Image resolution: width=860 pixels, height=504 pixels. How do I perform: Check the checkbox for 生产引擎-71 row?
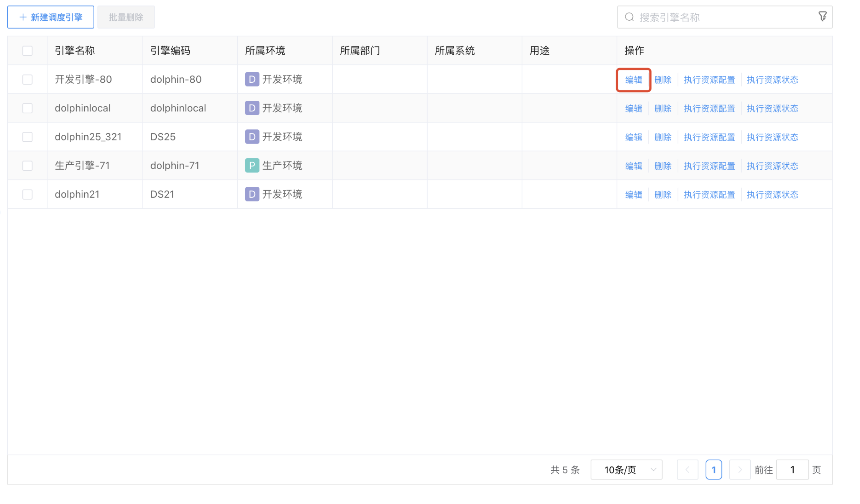27,165
